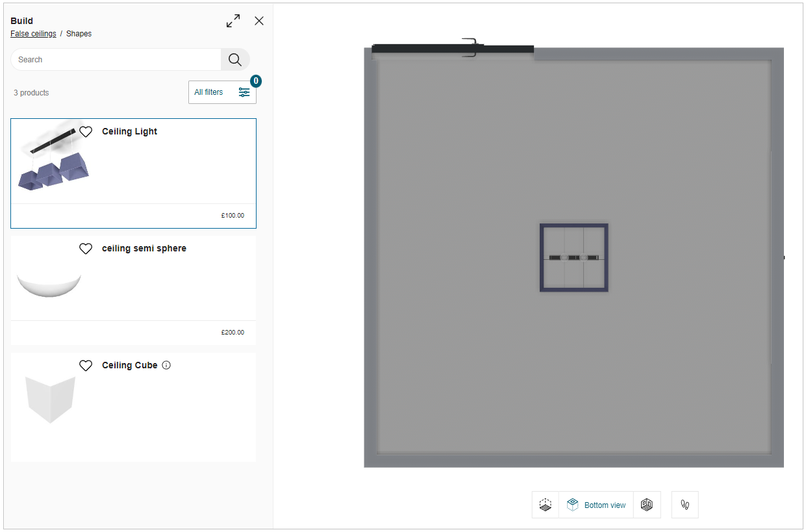Show info for Ceiling Cube
This screenshot has height=532, width=806.
[166, 366]
